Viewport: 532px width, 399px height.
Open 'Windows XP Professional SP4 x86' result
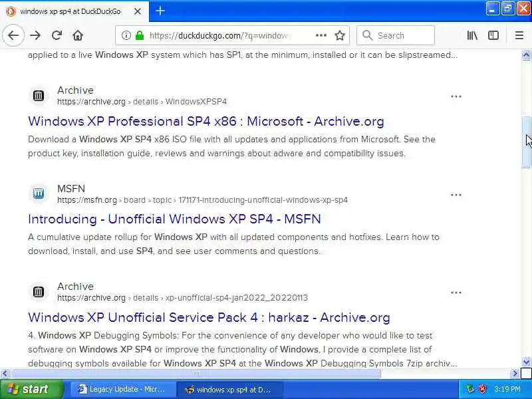[206, 121]
